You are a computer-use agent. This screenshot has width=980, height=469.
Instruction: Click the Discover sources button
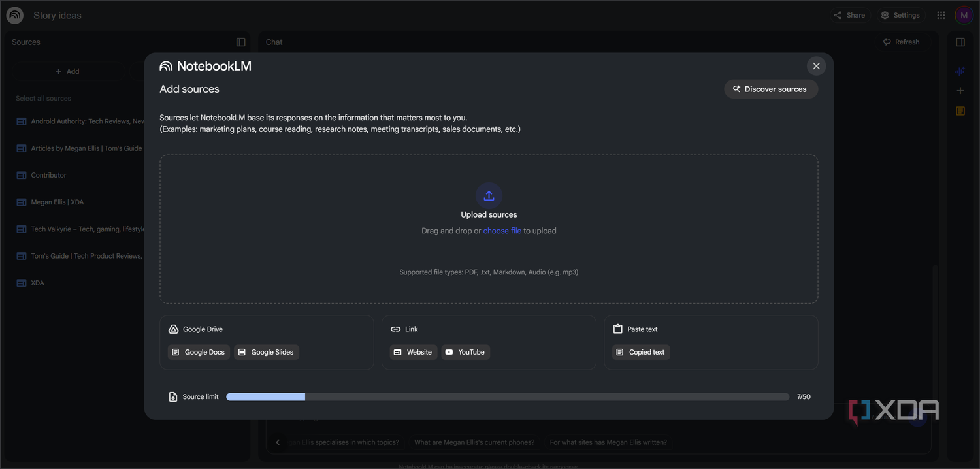(x=771, y=89)
